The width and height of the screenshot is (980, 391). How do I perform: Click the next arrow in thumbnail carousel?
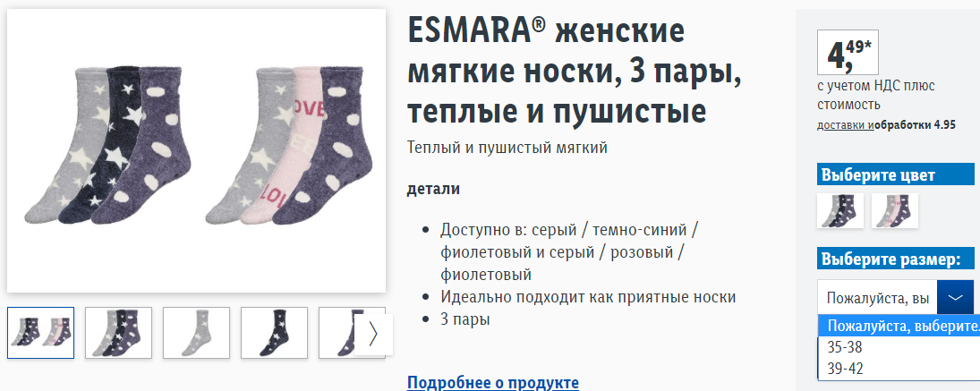point(373,334)
